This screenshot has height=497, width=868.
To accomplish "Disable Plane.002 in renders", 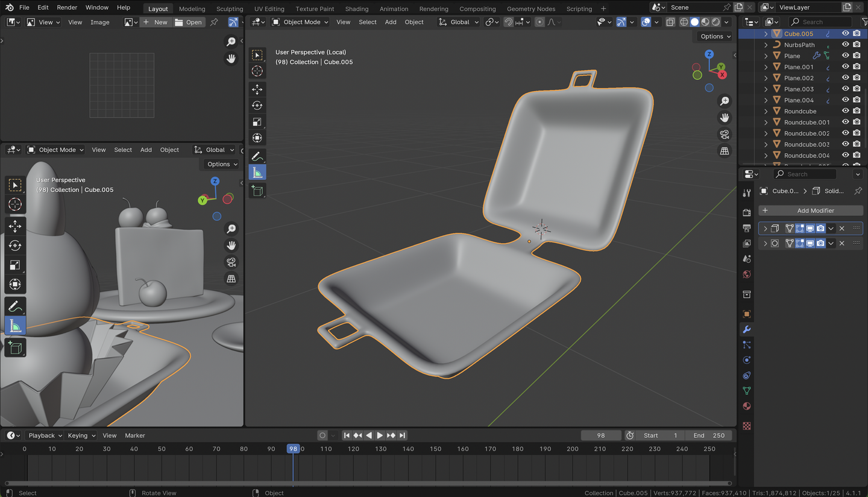I will coord(857,78).
